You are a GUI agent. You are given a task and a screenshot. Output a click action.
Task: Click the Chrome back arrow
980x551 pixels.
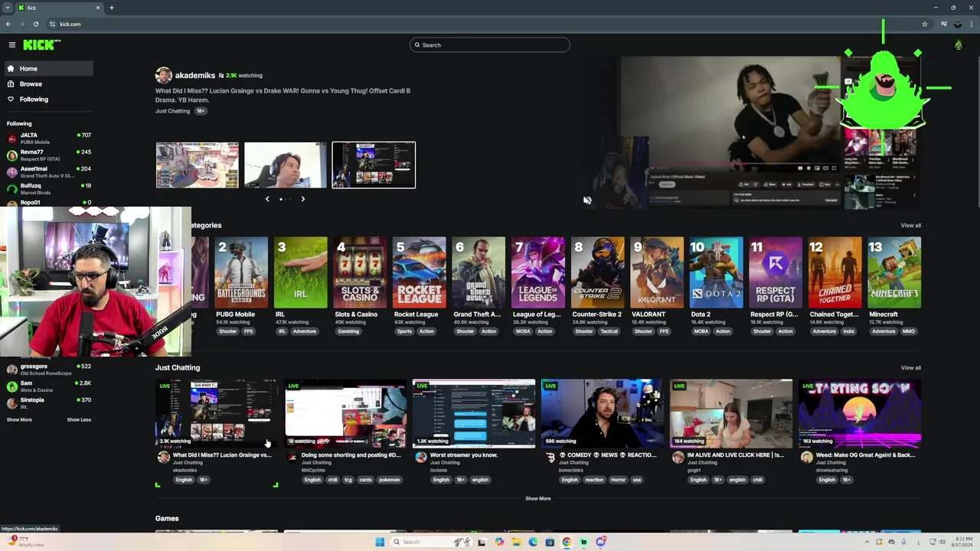[8, 24]
